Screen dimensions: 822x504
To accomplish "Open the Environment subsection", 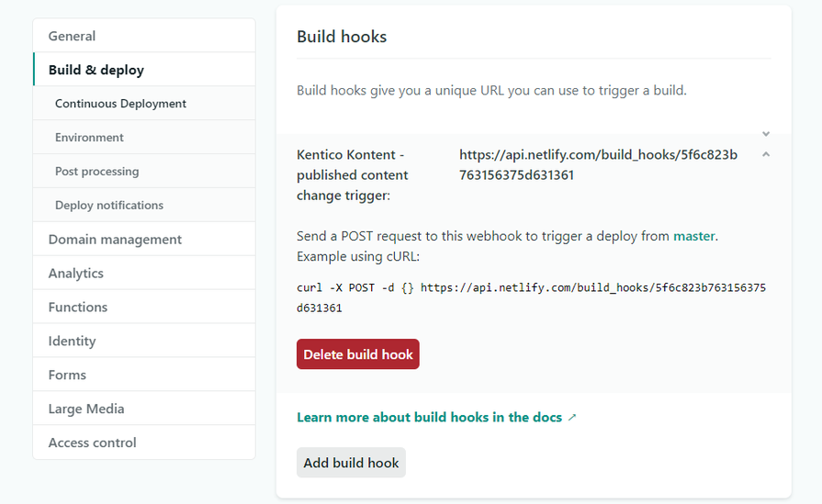I will click(89, 138).
